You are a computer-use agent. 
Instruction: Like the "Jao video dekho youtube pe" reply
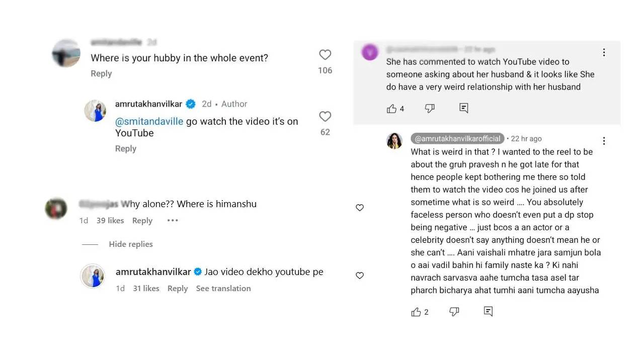pyautogui.click(x=360, y=276)
